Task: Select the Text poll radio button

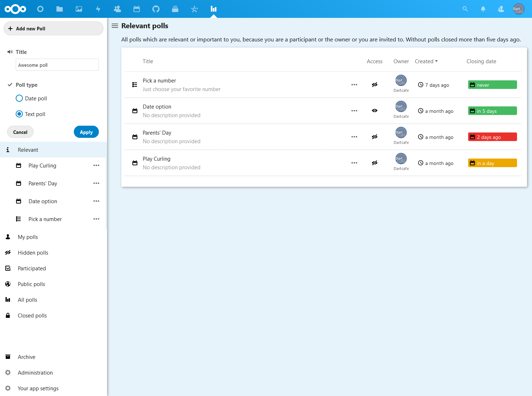Action: (x=19, y=114)
